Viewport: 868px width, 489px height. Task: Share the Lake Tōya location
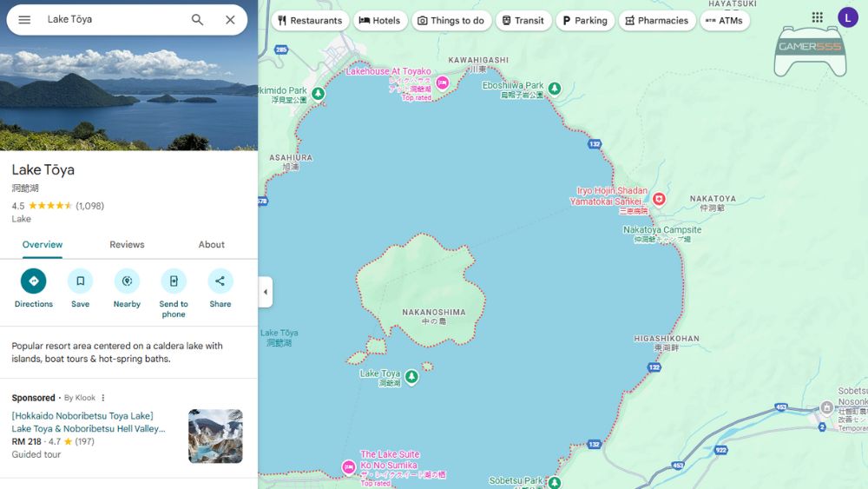tap(220, 281)
